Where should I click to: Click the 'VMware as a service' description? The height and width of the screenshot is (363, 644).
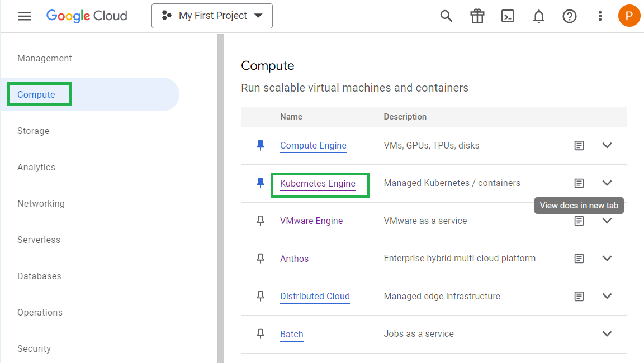click(x=425, y=221)
